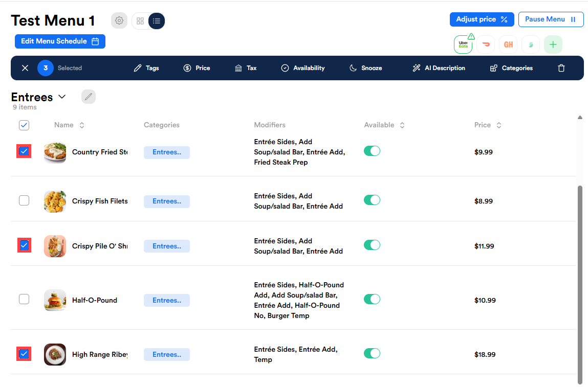Select the DoorDash platform icon
The height and width of the screenshot is (387, 588).
(x=486, y=44)
